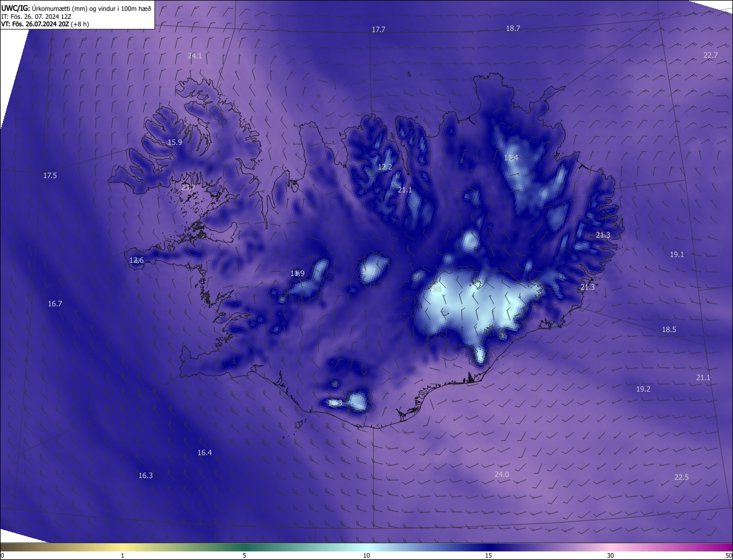Click the 22.5 value label

tap(681, 477)
